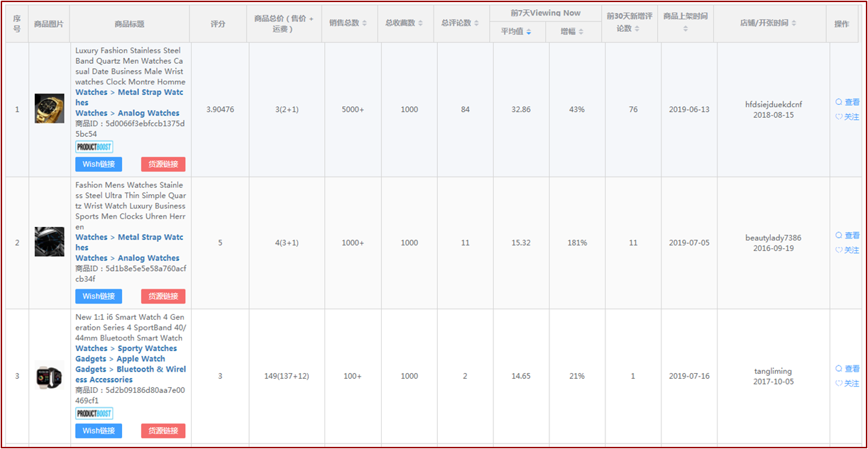Open Apple Watch category link

(141, 359)
